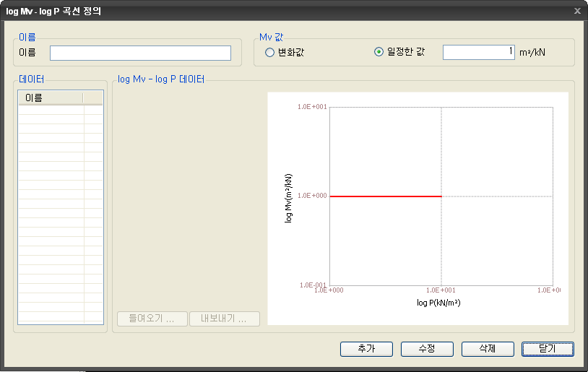
Task: Click the empty second column header in data list
Action: coord(93,98)
